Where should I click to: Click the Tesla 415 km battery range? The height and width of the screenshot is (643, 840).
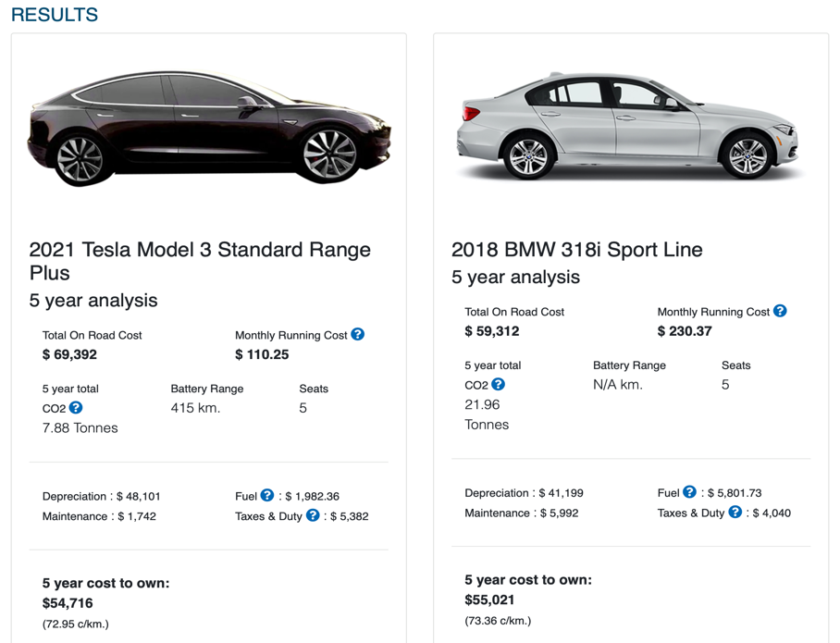(195, 408)
